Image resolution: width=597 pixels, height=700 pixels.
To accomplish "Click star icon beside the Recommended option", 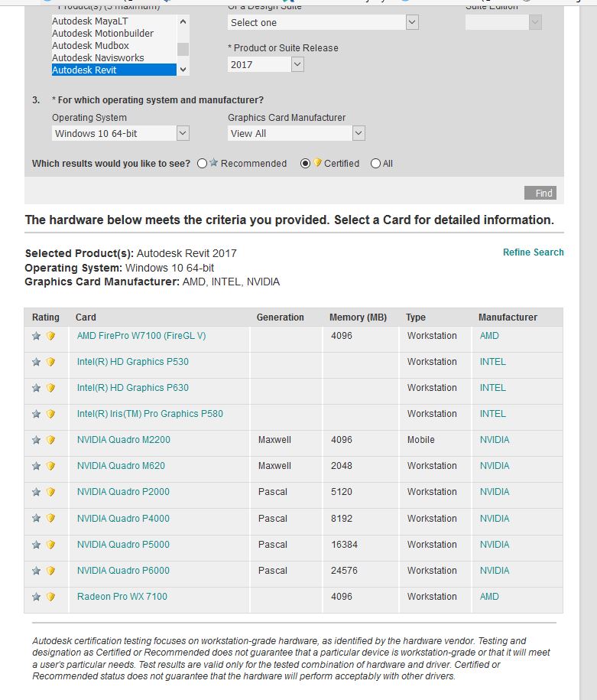I will 214,162.
